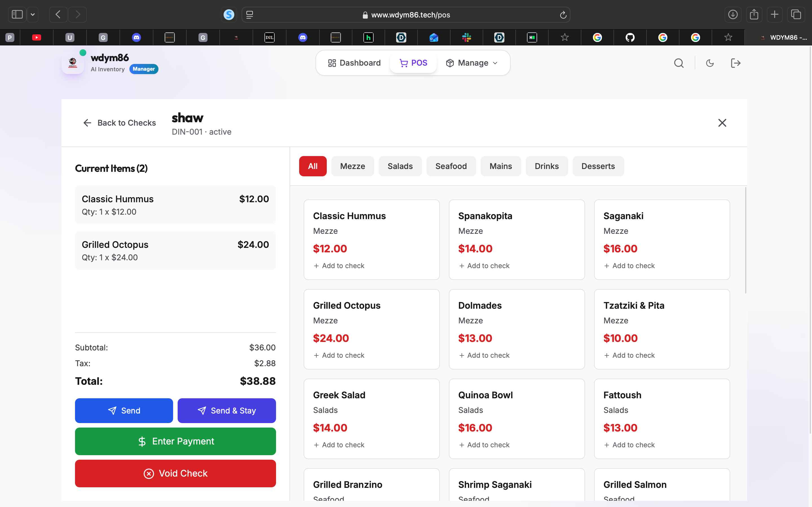The height and width of the screenshot is (507, 812).
Task: Reload page in Safari address bar
Action: coord(563,15)
